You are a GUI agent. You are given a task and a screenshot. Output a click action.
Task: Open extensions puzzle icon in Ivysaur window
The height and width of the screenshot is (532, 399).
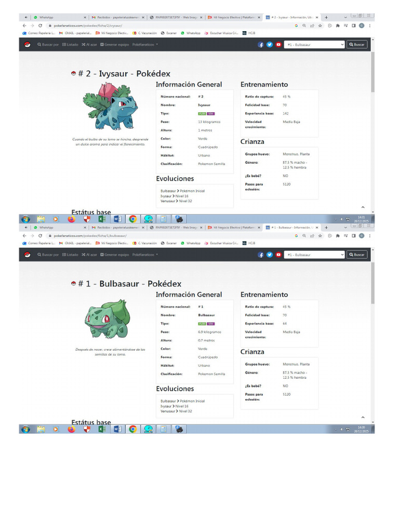coord(338,25)
